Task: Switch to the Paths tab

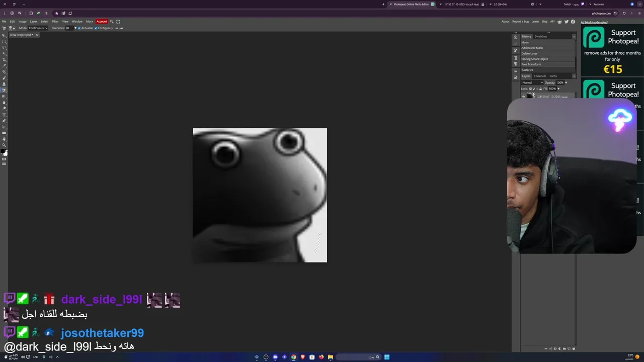Action: [553, 76]
